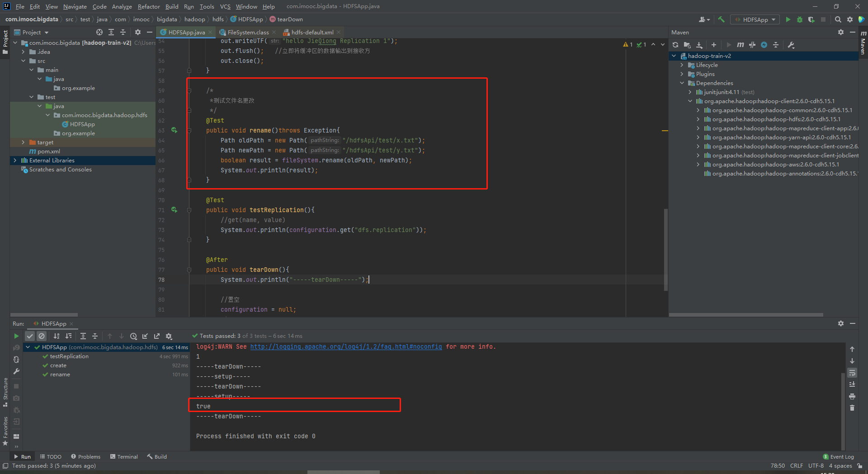The width and height of the screenshot is (868, 474).
Task: Expand All in Project panel toolbar
Action: [111, 32]
